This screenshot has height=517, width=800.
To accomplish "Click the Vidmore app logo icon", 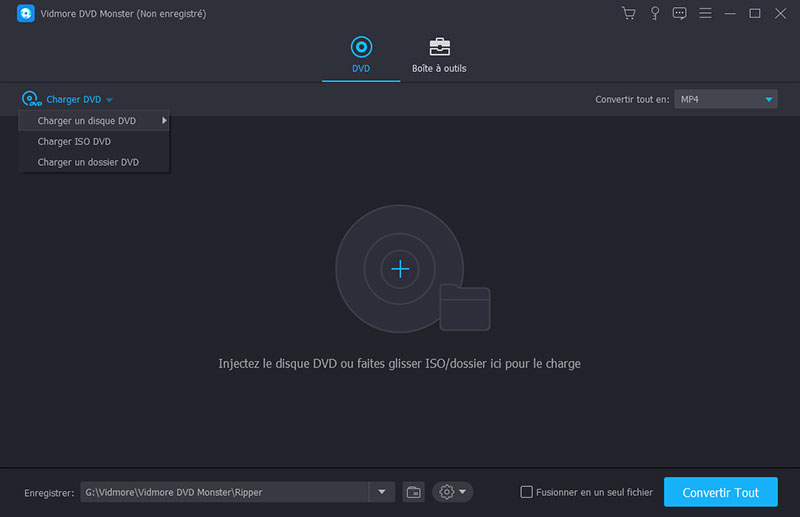I will point(26,13).
